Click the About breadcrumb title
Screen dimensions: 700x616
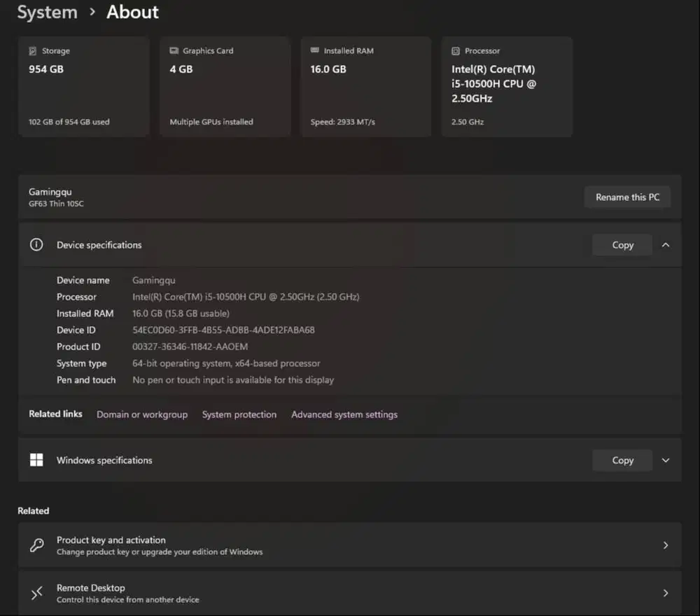132,12
